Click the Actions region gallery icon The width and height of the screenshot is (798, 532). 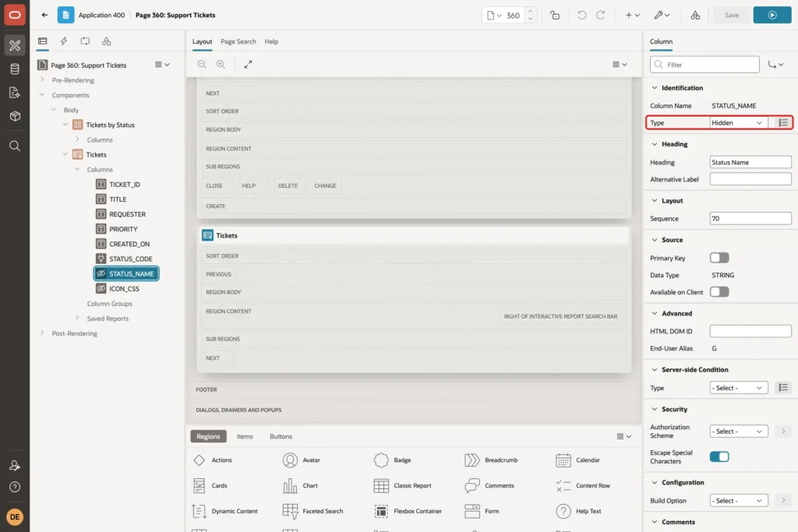click(199, 460)
